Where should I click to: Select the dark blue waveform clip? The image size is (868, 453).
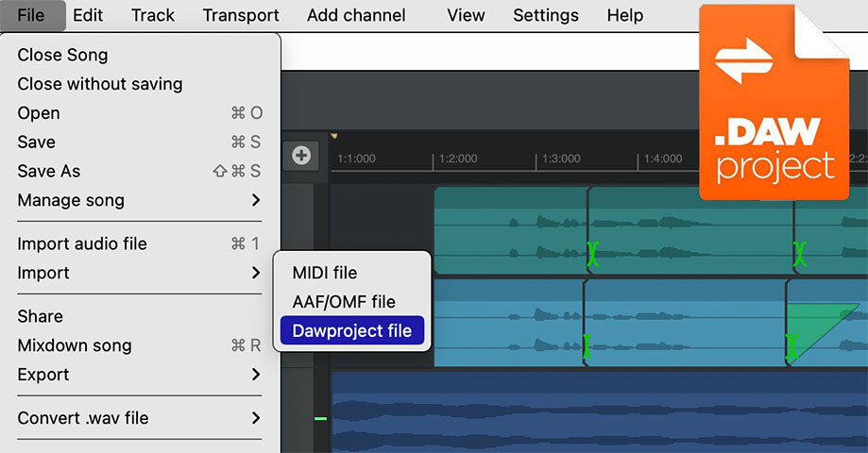pos(567,411)
